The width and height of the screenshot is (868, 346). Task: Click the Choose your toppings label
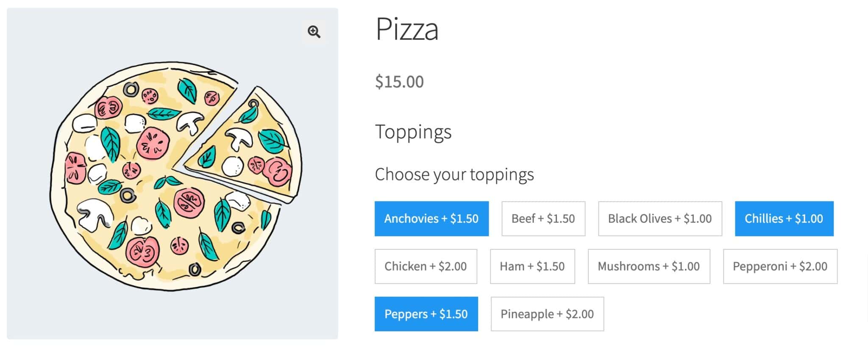click(454, 174)
